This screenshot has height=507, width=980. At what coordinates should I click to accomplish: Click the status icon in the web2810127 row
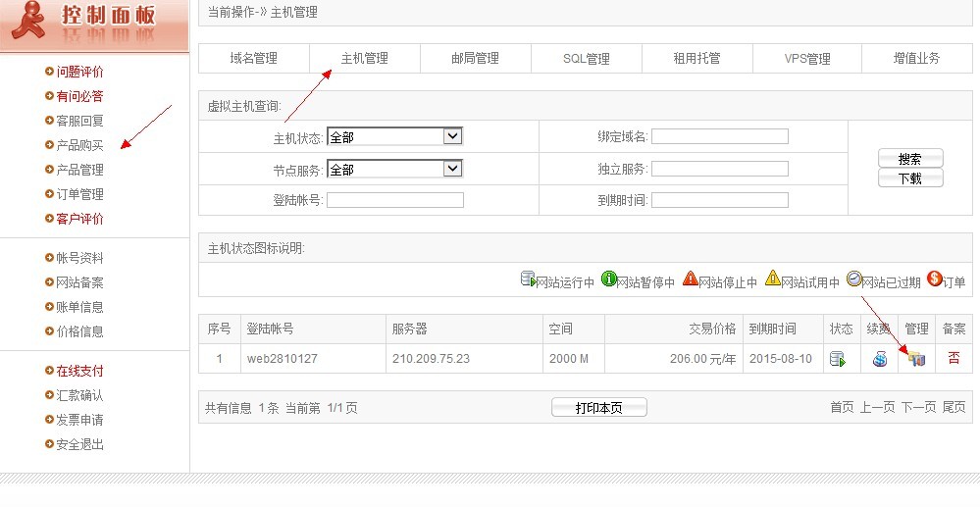pos(837,359)
